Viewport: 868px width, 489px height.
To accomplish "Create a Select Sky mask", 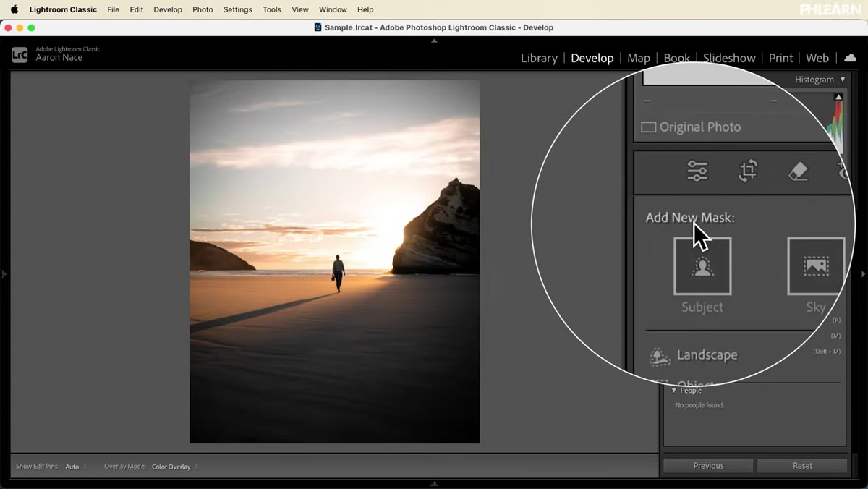I will point(816,266).
